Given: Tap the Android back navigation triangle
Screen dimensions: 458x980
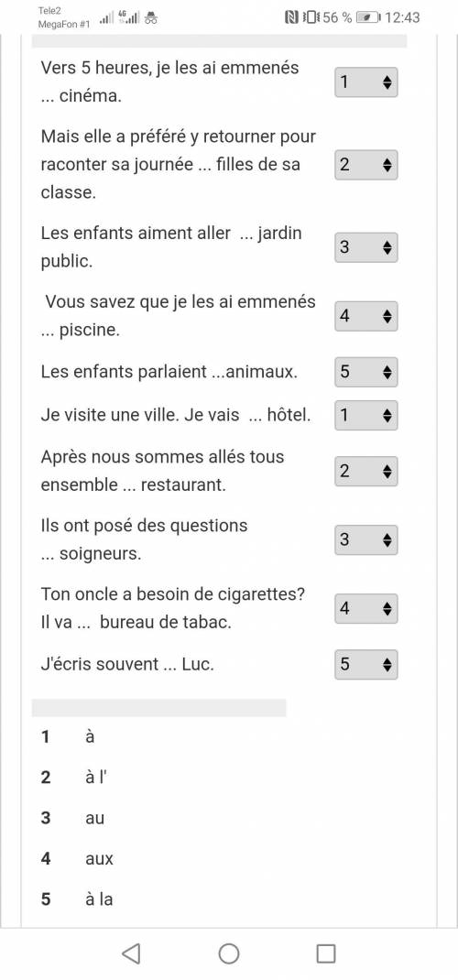Looking at the screenshot, I should pyautogui.click(x=131, y=953).
